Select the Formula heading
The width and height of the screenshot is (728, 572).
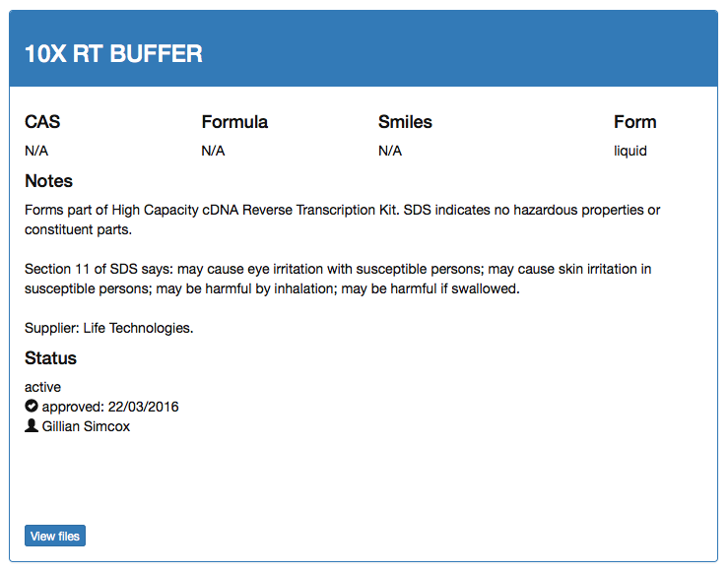click(x=234, y=122)
